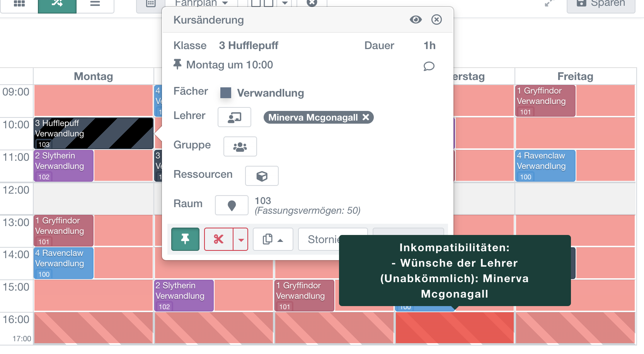Toggle the eye preview in the Kursänderung header
Screen dimensions: 644x354
[416, 20]
